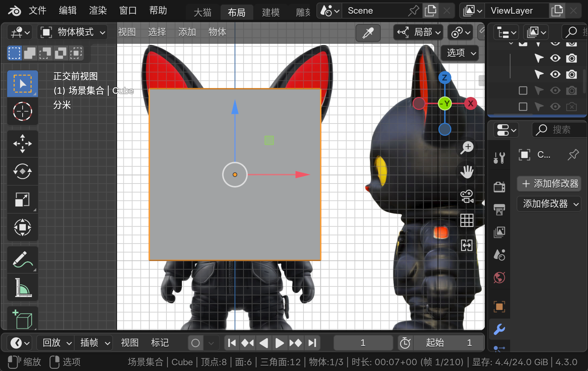Activate the 3D cursor tool
This screenshot has width=588, height=371.
(x=23, y=111)
